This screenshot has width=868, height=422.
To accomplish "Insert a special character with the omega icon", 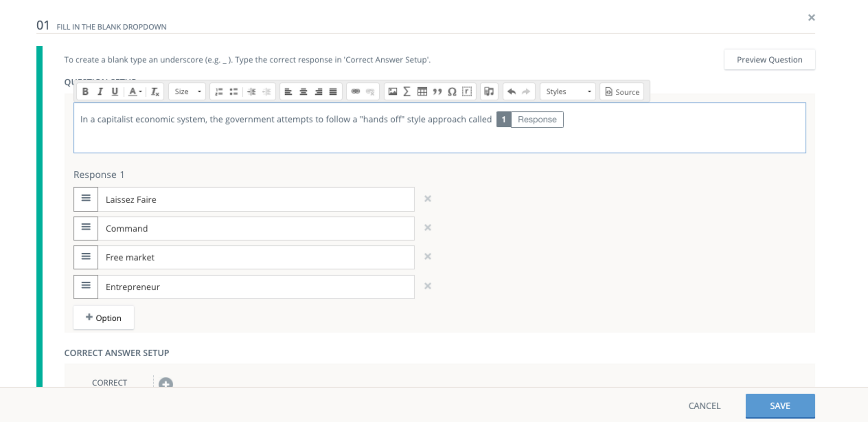I will point(452,92).
